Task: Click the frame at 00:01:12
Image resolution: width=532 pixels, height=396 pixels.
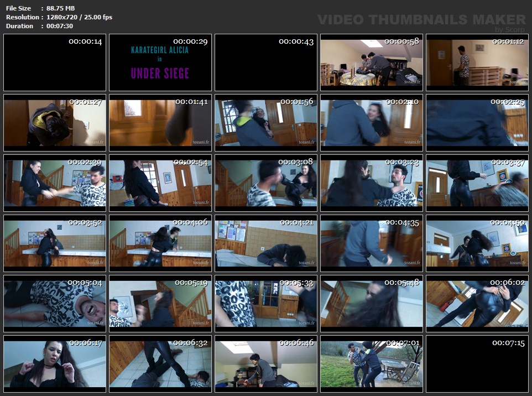Action: click(477, 62)
